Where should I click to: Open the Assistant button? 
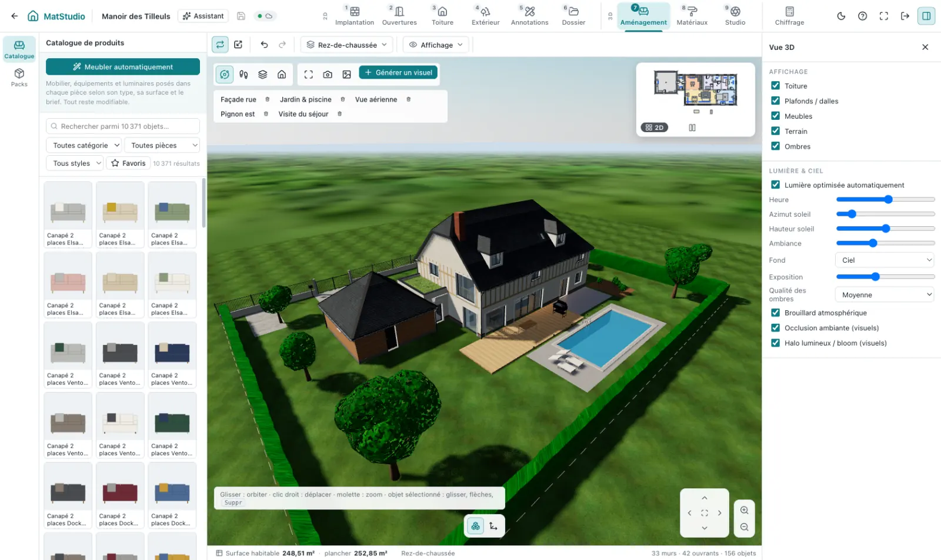(x=203, y=16)
